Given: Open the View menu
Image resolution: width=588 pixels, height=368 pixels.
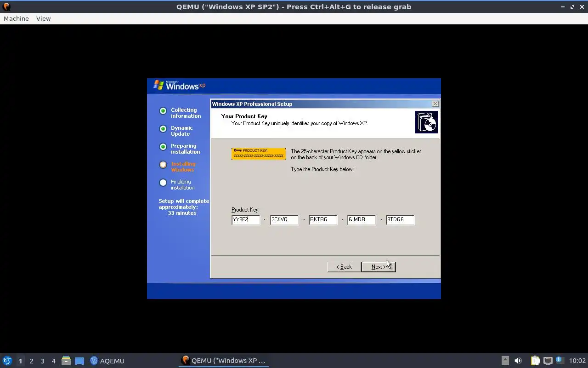Looking at the screenshot, I should [x=43, y=18].
